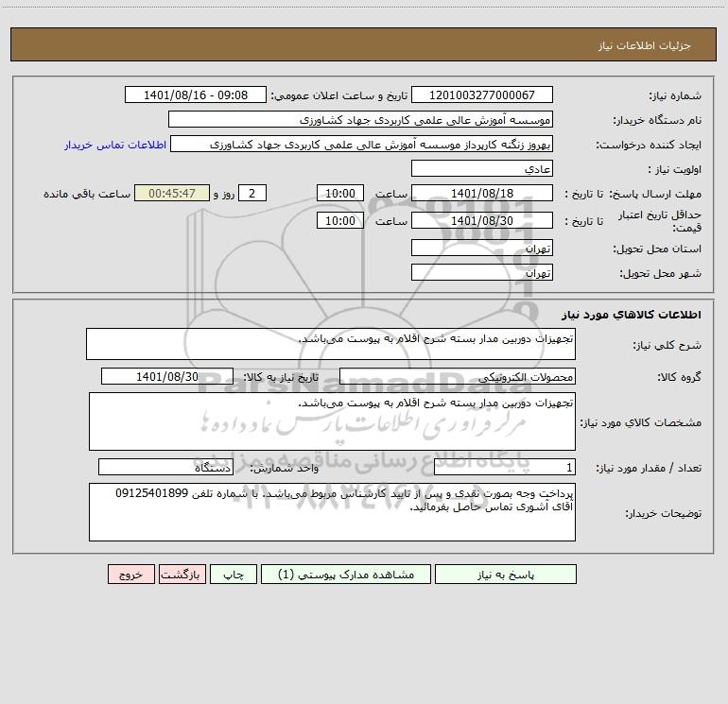Open 'مشاهده مدارک پیوستی (1)' attachments
The width and height of the screenshot is (728, 704).
(x=346, y=575)
